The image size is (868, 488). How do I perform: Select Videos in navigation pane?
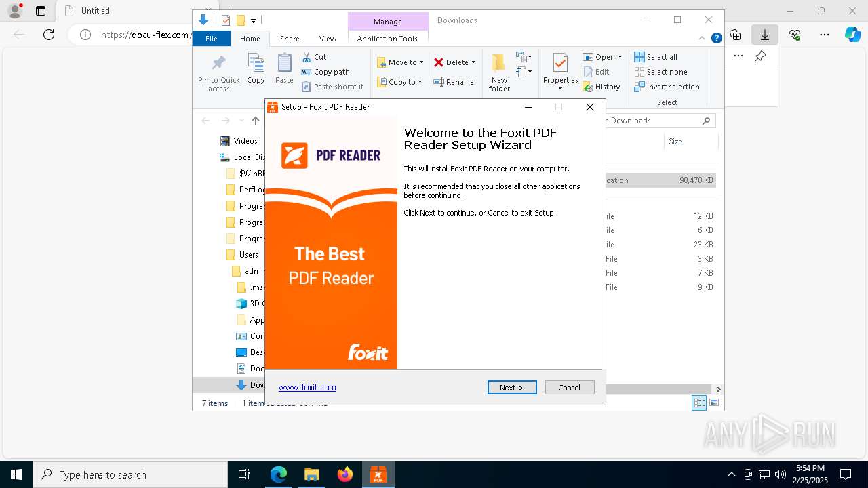tap(245, 141)
